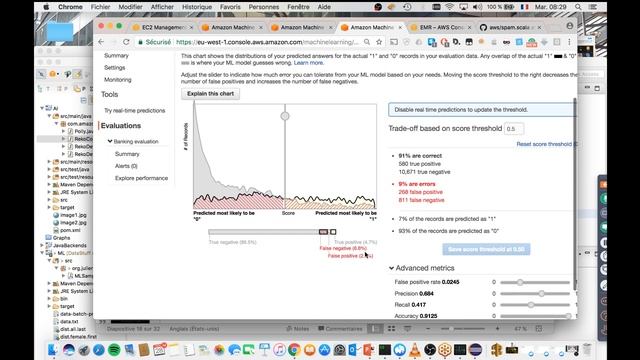Click the score threshold handle on chart

click(285, 116)
